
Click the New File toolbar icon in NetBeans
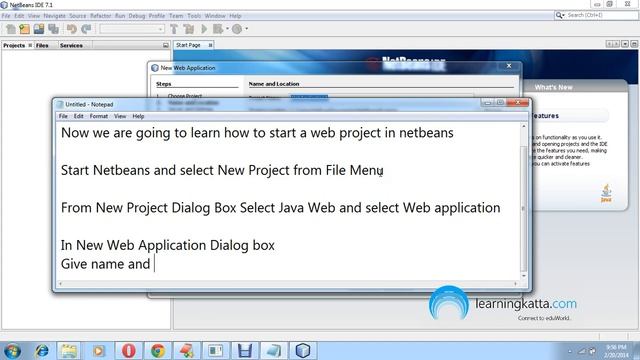(x=11, y=29)
